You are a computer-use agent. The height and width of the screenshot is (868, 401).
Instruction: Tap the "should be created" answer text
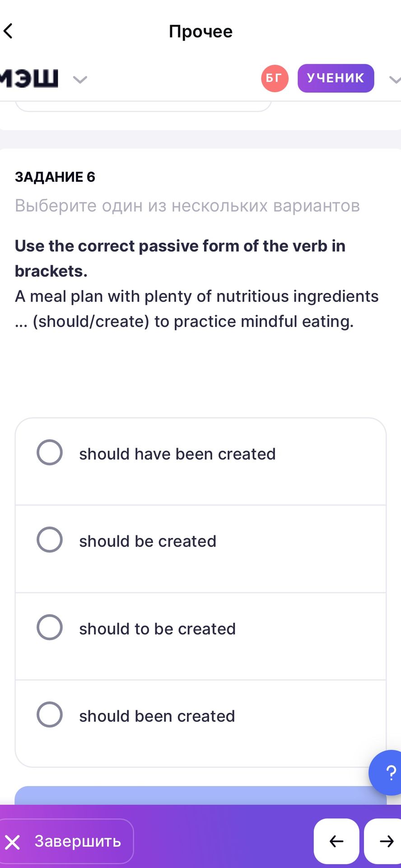pos(148,541)
